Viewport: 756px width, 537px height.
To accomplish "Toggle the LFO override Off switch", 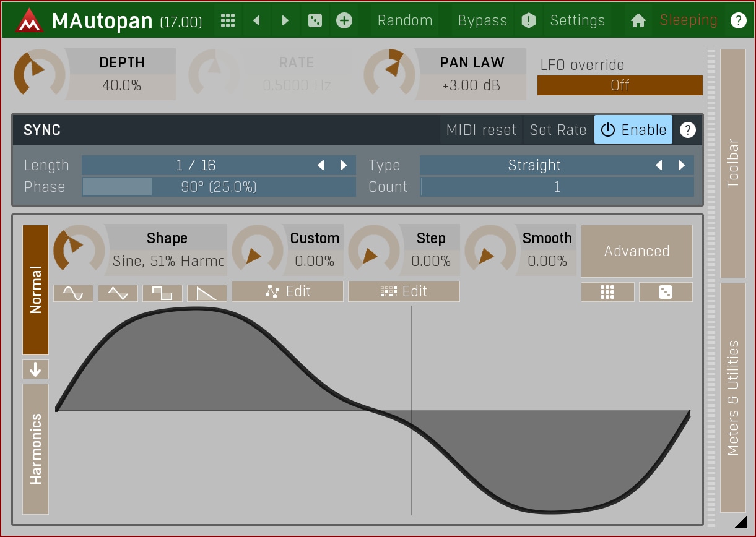I will pyautogui.click(x=620, y=85).
